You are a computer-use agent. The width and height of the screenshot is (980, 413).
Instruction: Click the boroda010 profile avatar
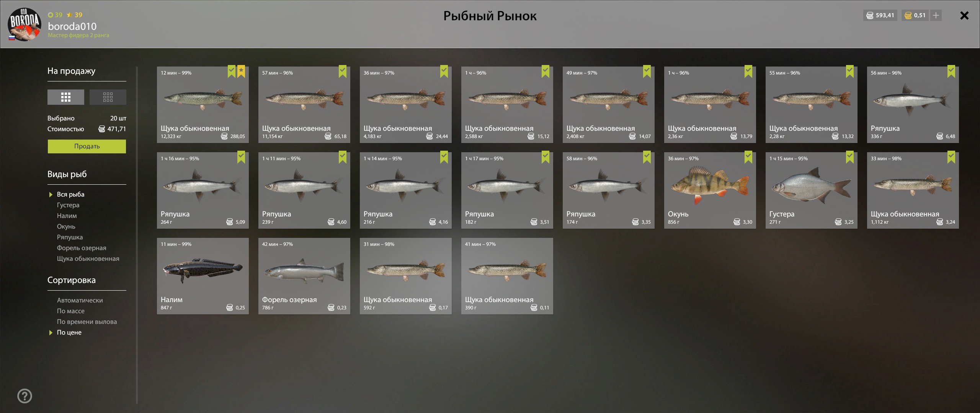point(24,24)
